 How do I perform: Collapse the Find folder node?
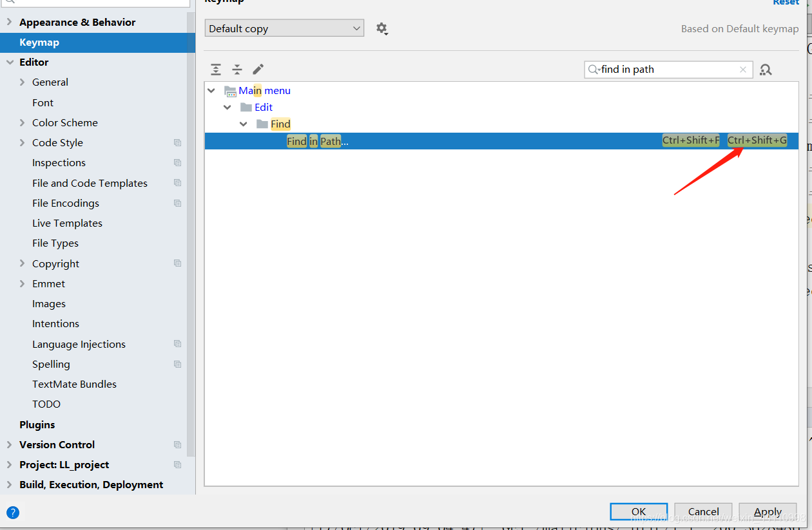243,124
